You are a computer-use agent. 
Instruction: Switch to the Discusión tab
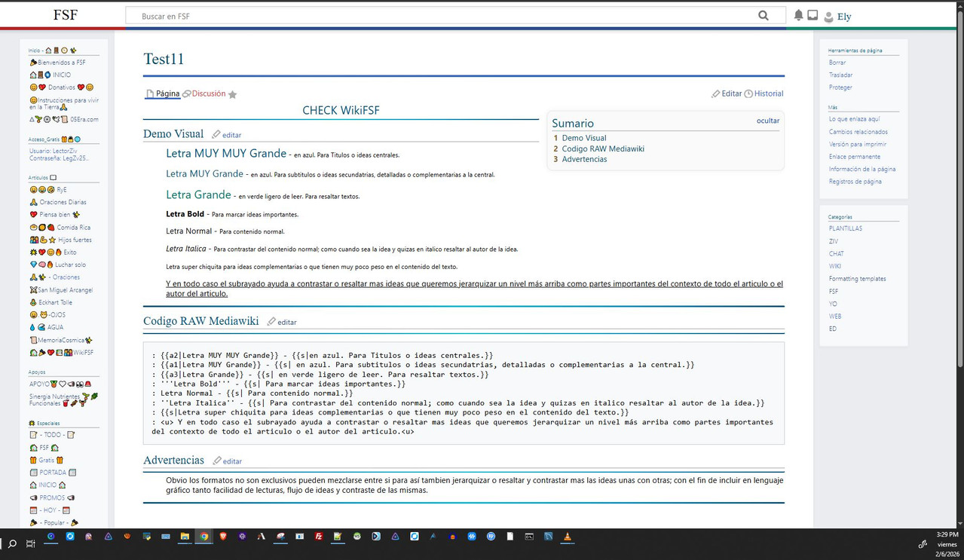click(x=209, y=94)
